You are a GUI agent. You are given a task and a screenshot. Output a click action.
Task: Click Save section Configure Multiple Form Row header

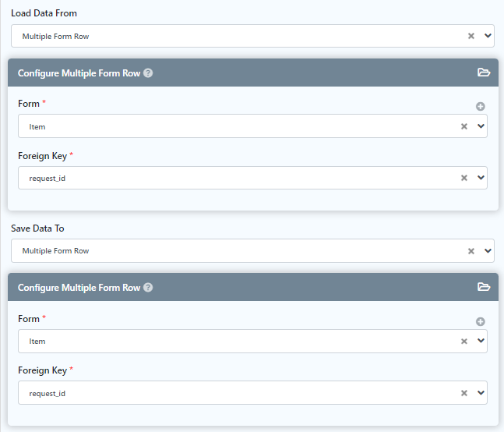[x=79, y=288]
